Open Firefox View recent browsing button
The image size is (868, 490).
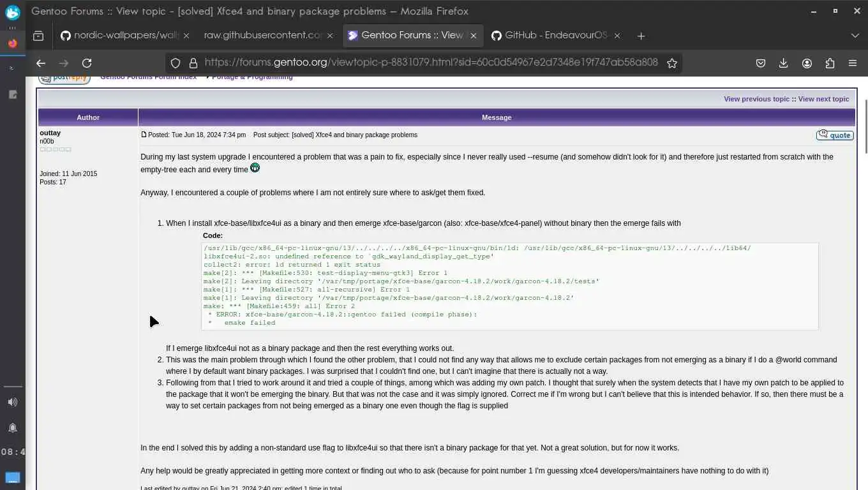click(38, 36)
